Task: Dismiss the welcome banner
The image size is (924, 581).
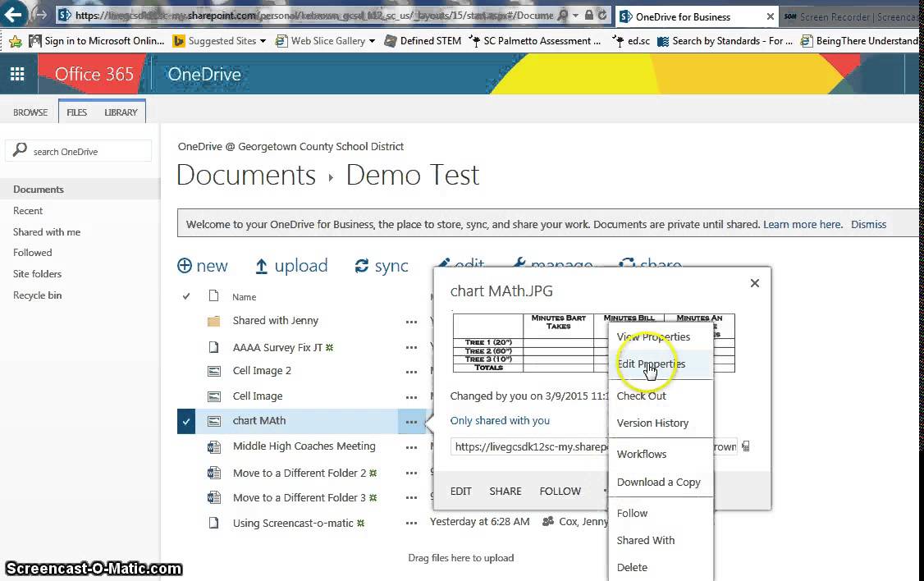Action: [x=868, y=225]
